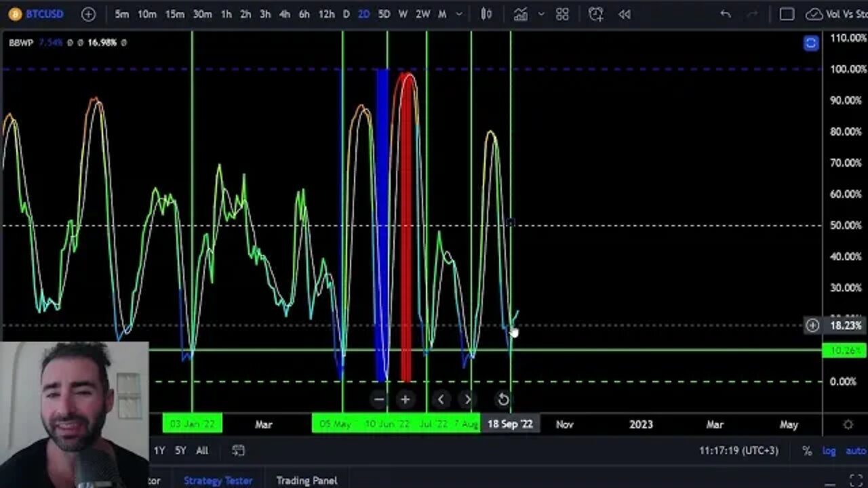Click the green 10.26% level label
The height and width of the screenshot is (488, 868).
click(844, 350)
